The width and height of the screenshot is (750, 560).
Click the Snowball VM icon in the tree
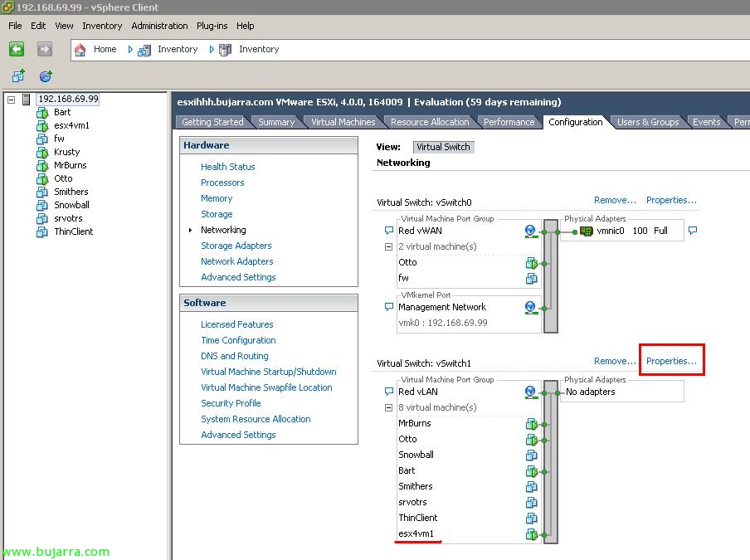pos(42,205)
